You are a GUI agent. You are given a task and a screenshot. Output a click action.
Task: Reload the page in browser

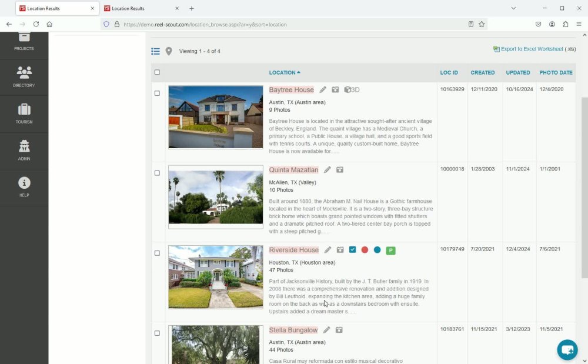(x=36, y=24)
